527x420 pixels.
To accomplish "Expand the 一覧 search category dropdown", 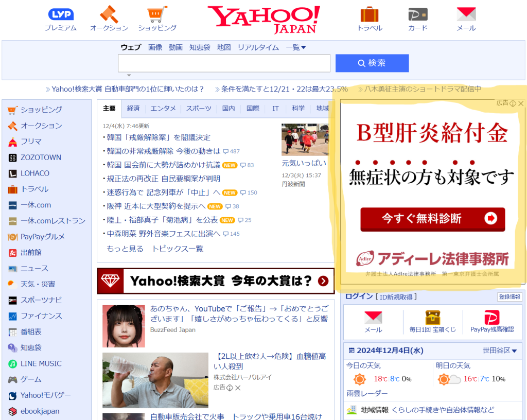I will coord(296,47).
